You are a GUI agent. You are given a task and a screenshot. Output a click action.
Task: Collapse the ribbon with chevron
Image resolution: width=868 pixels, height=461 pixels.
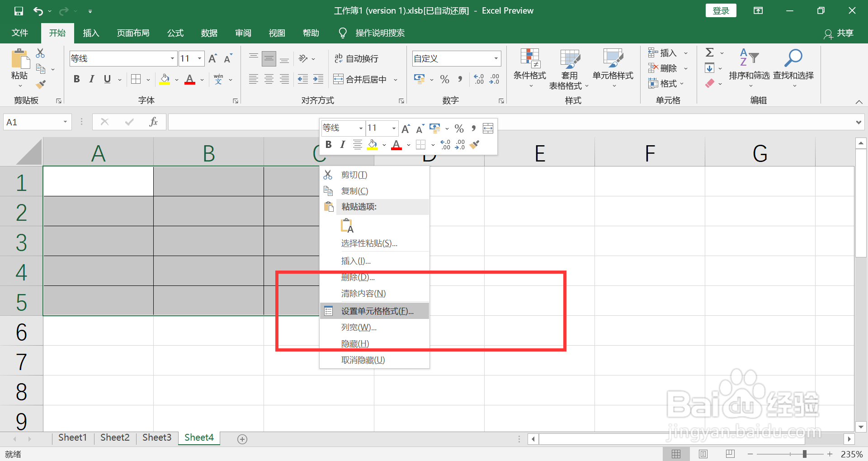[x=859, y=102]
